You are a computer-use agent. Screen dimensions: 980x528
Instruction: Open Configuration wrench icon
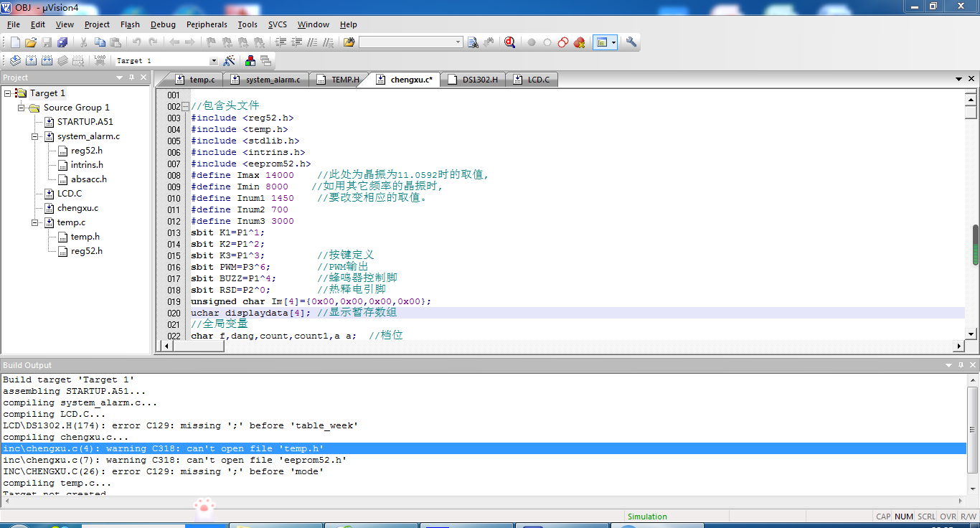point(631,42)
